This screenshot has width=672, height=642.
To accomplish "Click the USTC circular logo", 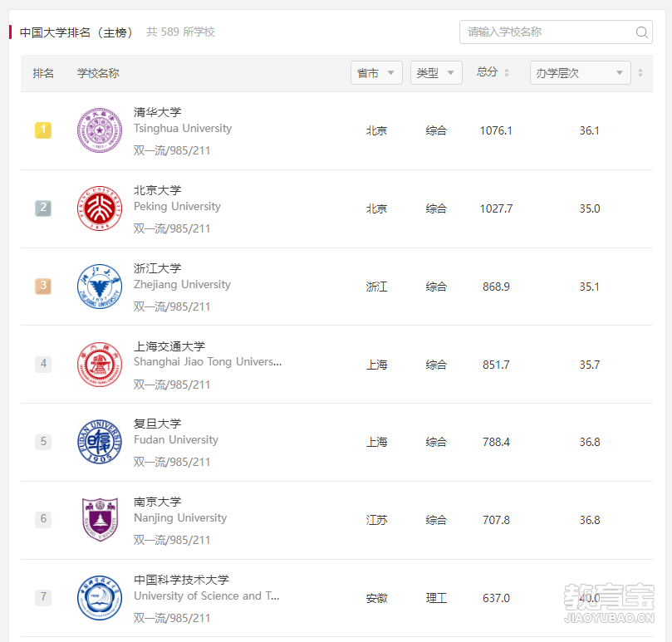I will tap(100, 597).
